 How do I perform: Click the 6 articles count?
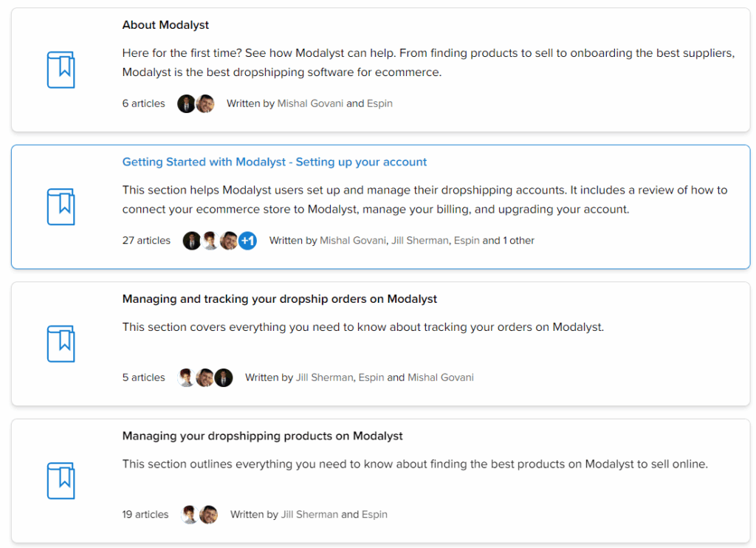coord(143,103)
